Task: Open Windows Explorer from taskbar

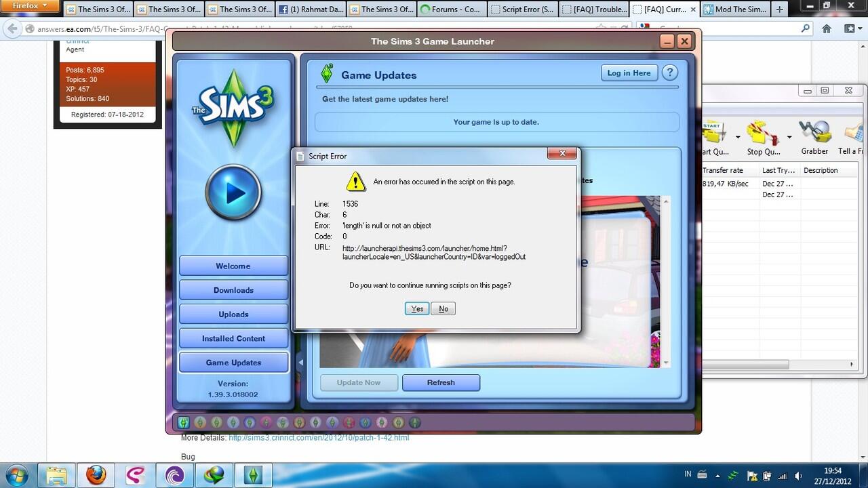Action: coord(57,475)
